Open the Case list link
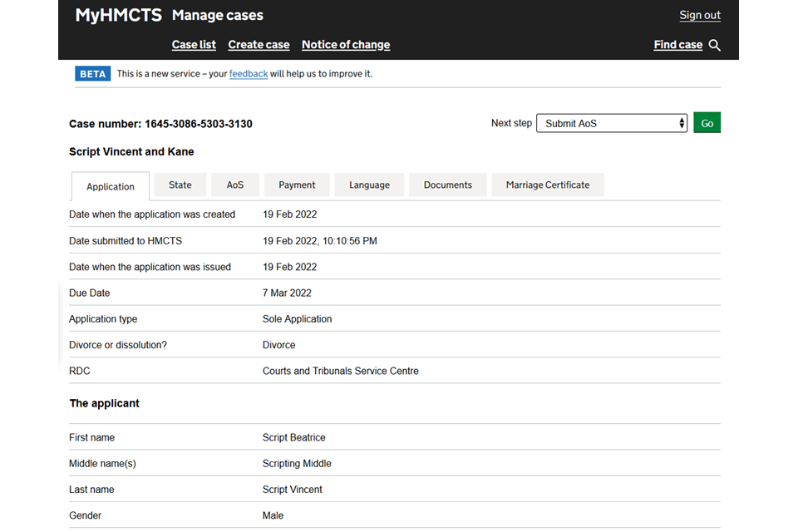The width and height of the screenshot is (798, 532). (194, 45)
